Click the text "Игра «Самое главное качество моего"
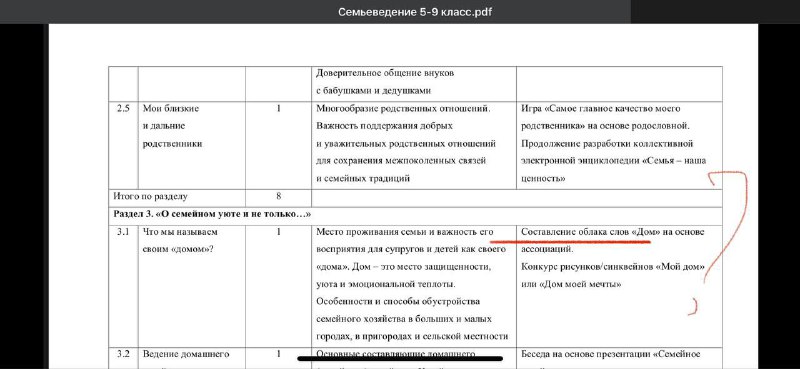Screen dimensions: 800x369 click(x=601, y=109)
